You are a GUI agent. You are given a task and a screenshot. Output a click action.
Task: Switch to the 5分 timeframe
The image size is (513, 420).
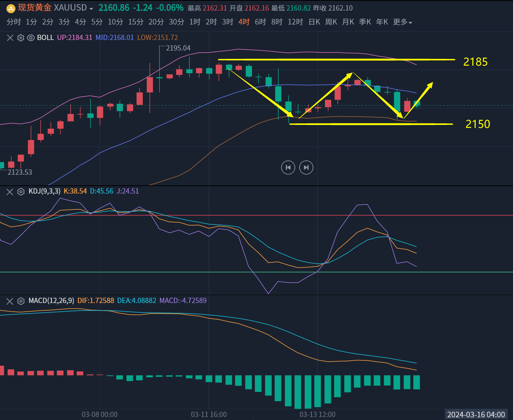point(97,22)
